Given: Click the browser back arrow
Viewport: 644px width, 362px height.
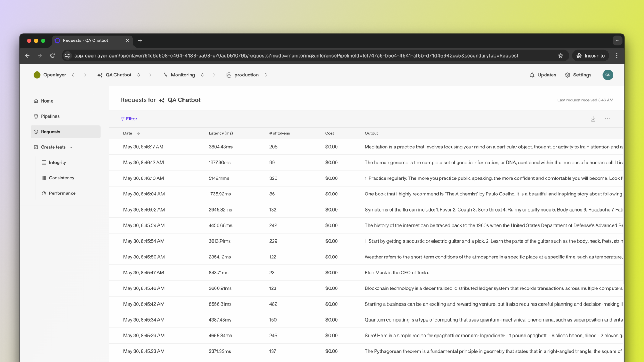Looking at the screenshot, I should coord(27,55).
